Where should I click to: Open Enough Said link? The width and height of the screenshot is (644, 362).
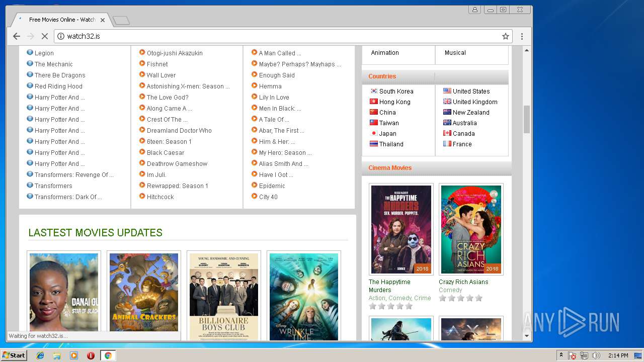tap(277, 75)
